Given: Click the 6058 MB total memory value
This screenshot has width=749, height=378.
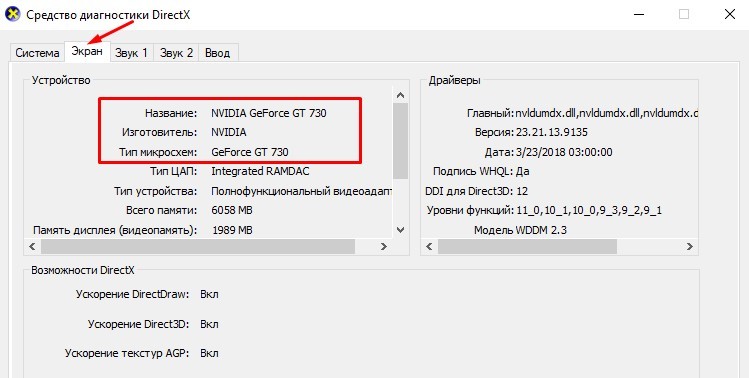Looking at the screenshot, I should 232,210.
